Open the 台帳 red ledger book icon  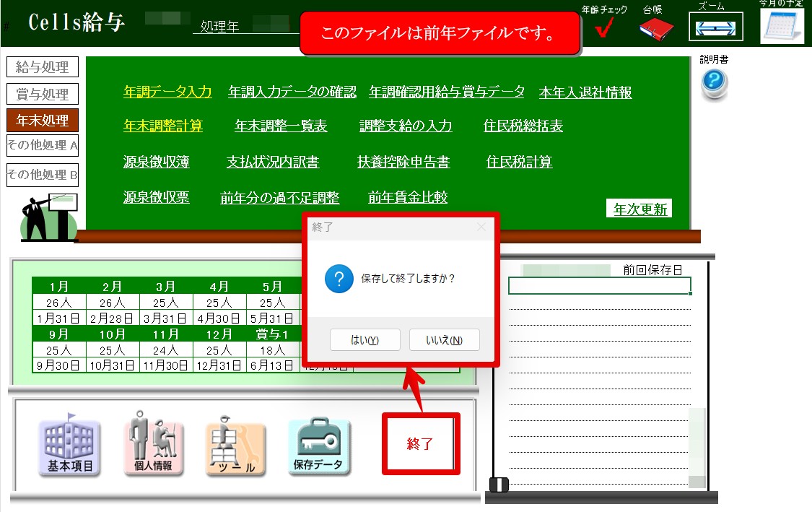point(656,28)
